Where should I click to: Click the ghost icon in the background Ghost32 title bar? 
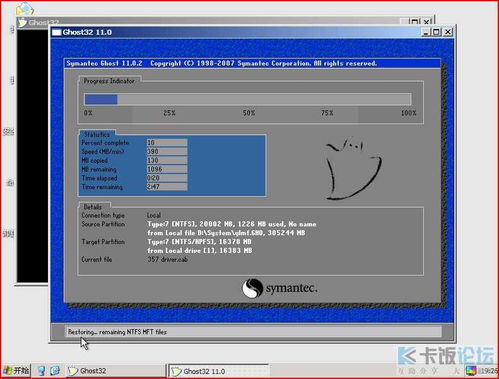click(22, 23)
